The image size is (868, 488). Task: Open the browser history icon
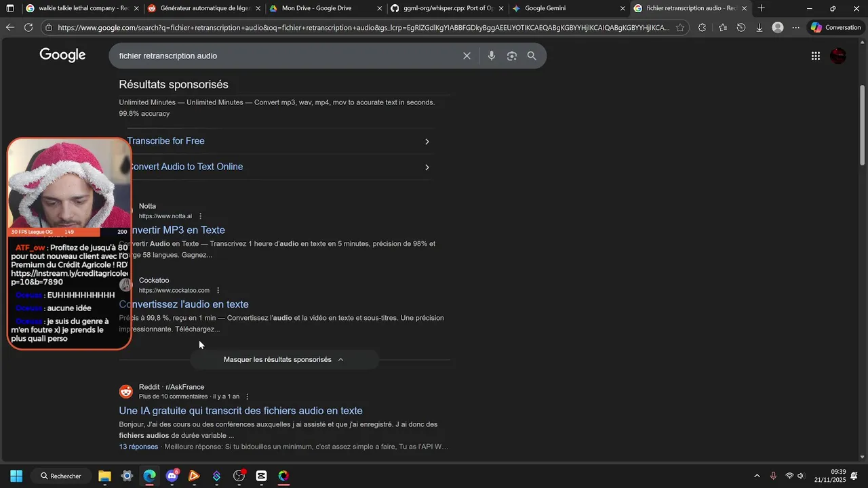(x=741, y=28)
